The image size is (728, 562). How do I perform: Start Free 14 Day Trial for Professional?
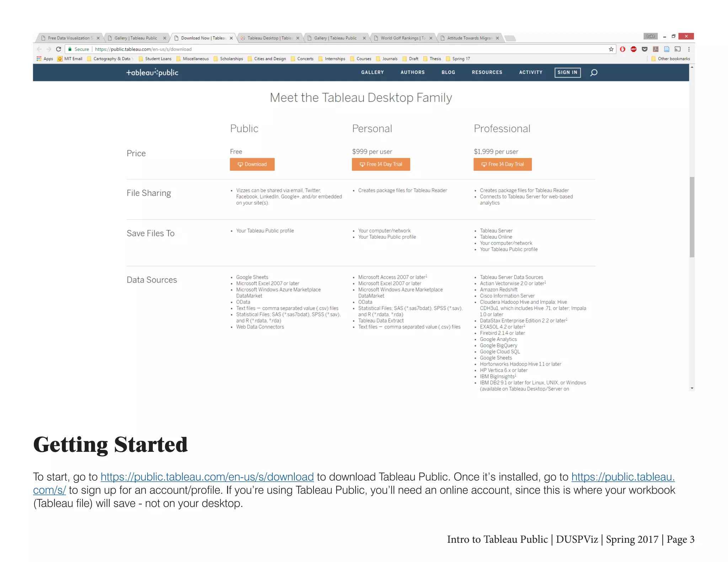pyautogui.click(x=503, y=164)
